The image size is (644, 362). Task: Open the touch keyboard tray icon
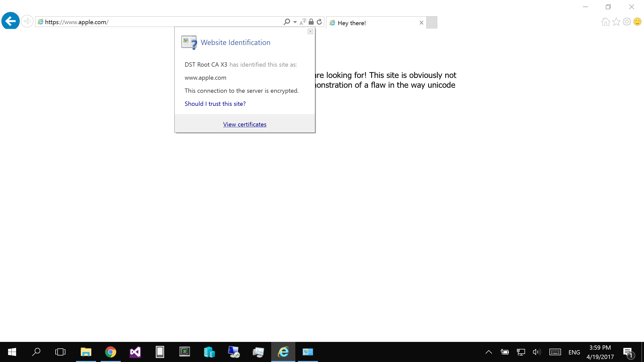click(x=555, y=352)
